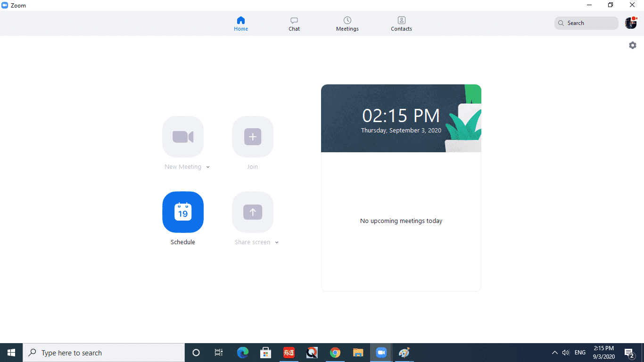
Task: Show hidden system tray icons chevron
Action: tap(554, 353)
